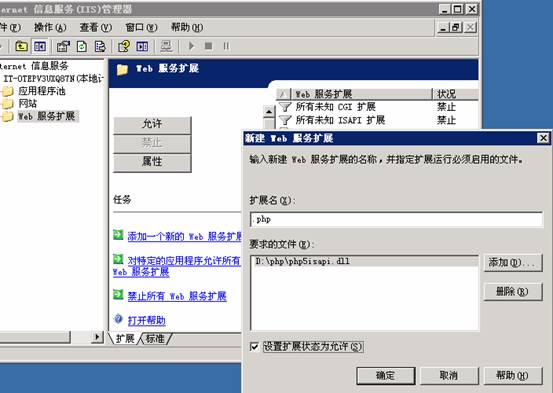Click the 扩展名 text field containing php
The width and height of the screenshot is (553, 393).
tap(396, 219)
